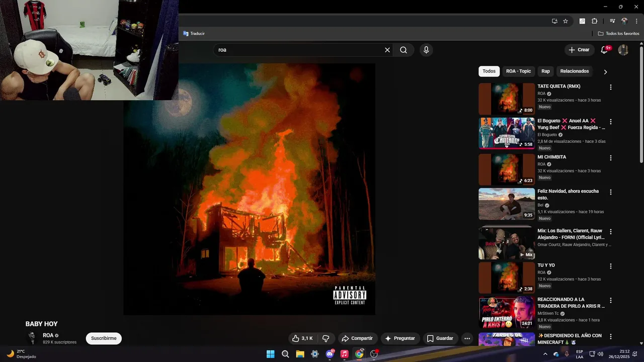
Task: Open options menu for MI CHIMBITA
Action: coord(611,158)
